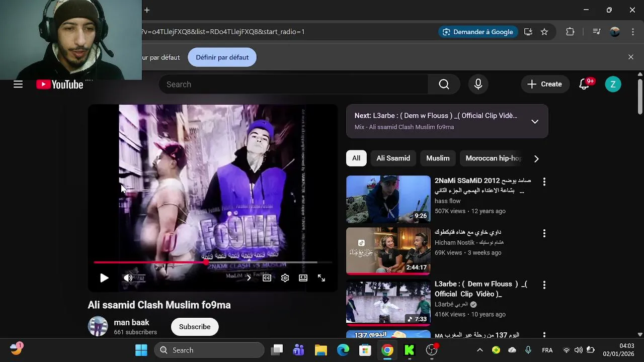The image size is (644, 362).
Task: Open Microsoft Store from taskbar
Action: coord(365,350)
